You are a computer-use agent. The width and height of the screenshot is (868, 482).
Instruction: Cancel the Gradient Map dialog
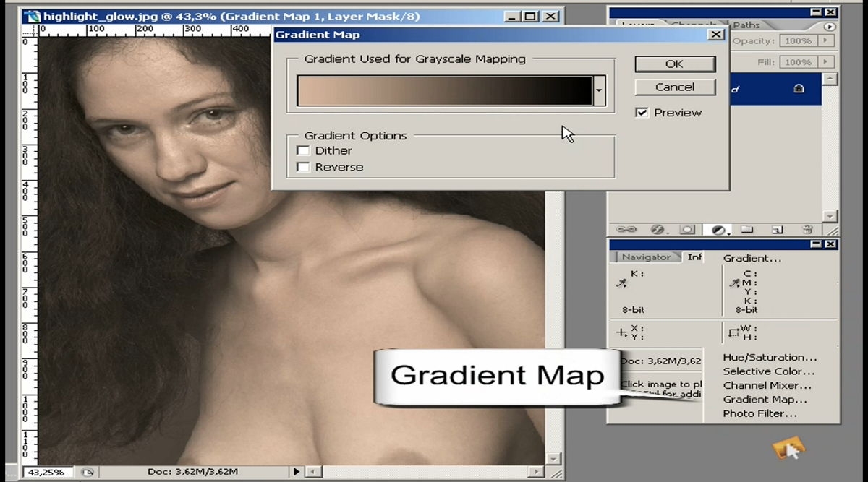pos(675,87)
